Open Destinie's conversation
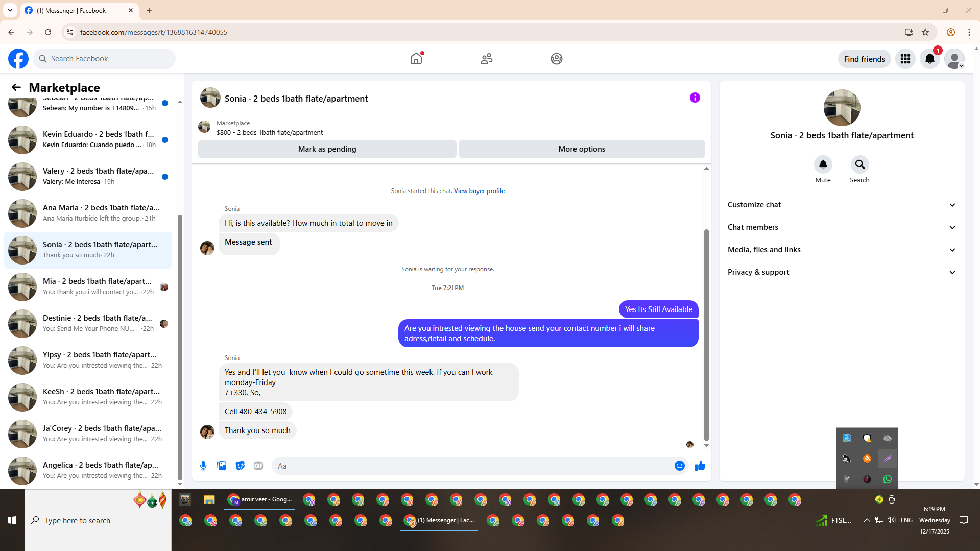Screen dimensions: 980x551 88,323
